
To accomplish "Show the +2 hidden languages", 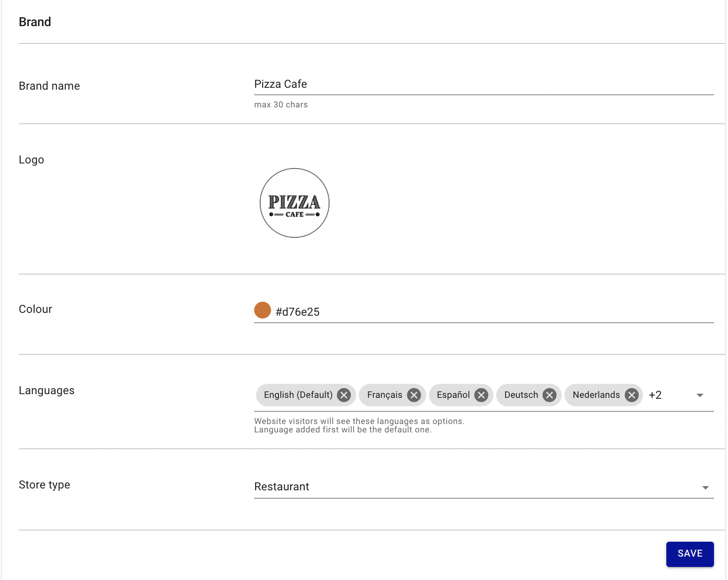I will (655, 395).
